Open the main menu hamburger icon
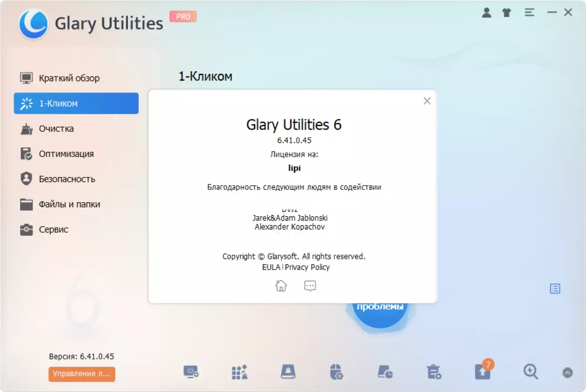 point(529,13)
